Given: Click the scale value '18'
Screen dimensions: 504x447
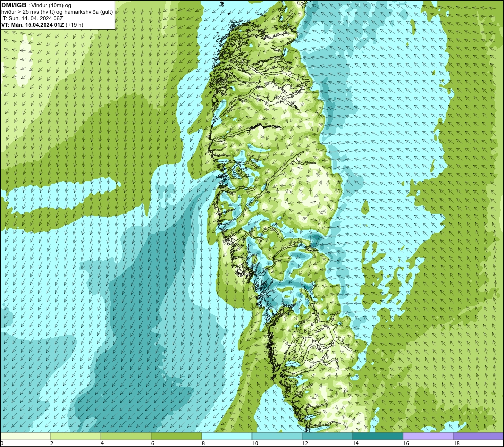Looking at the screenshot, I should 457,444.
